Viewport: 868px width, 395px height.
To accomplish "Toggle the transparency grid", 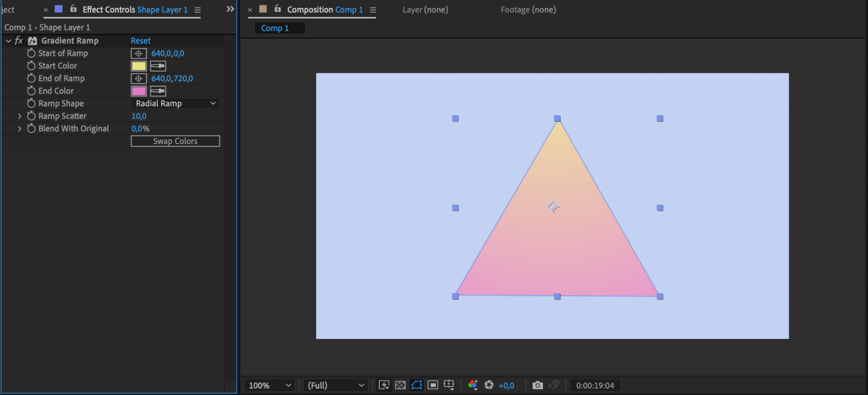I will point(400,385).
